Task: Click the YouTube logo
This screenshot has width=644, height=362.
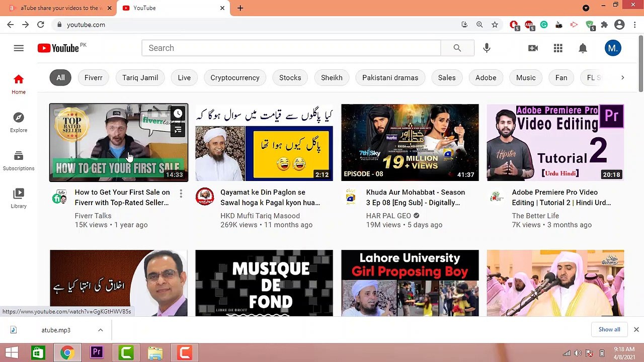Action: pyautogui.click(x=58, y=48)
